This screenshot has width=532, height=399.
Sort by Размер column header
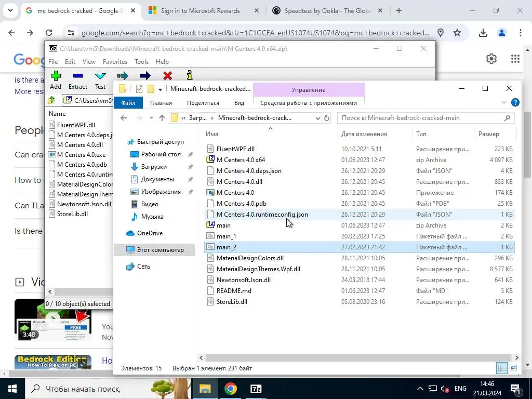click(488, 134)
